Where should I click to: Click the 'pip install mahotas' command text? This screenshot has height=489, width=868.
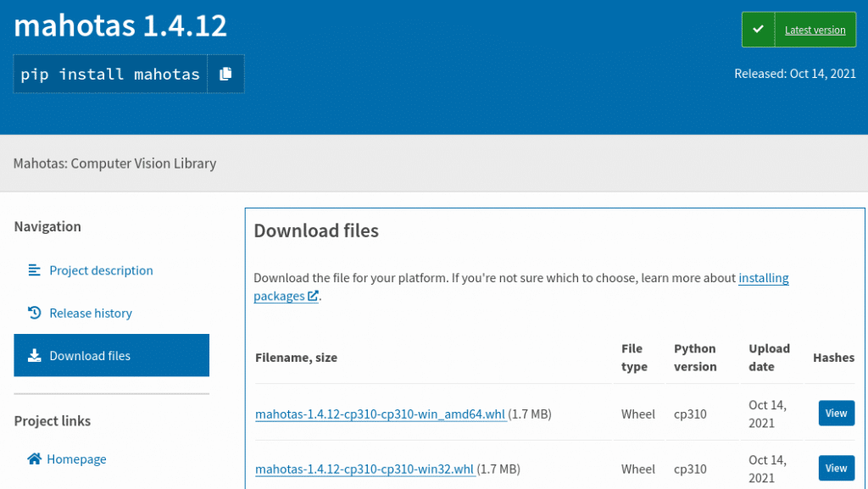[110, 74]
